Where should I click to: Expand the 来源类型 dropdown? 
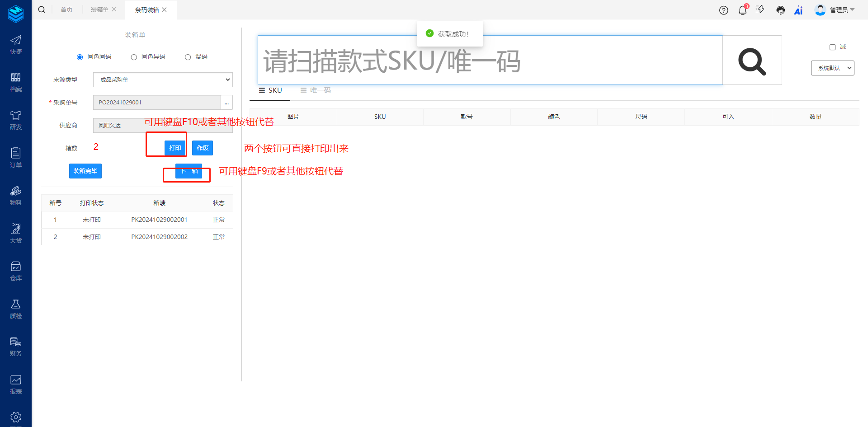tap(163, 80)
